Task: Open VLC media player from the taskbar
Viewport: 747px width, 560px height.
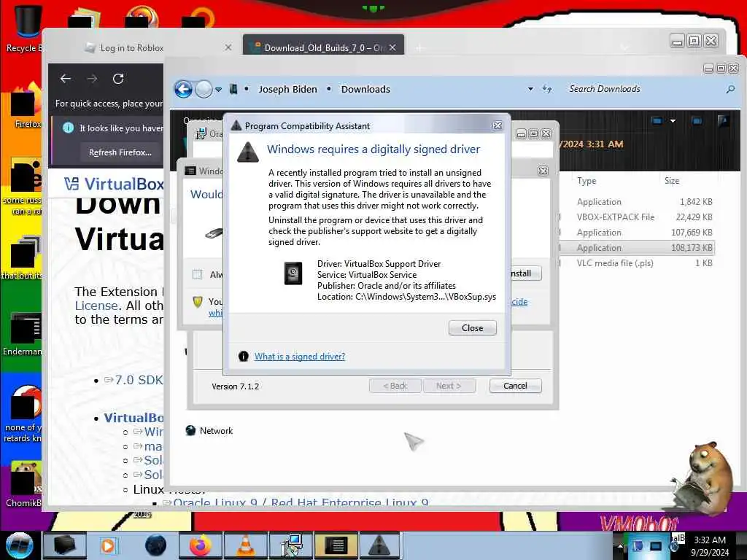Action: pyautogui.click(x=246, y=545)
